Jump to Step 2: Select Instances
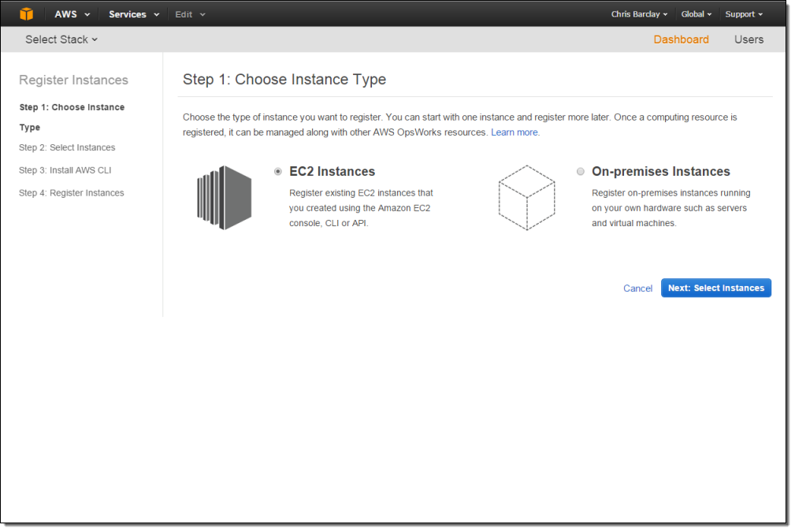795x532 pixels. pos(67,147)
